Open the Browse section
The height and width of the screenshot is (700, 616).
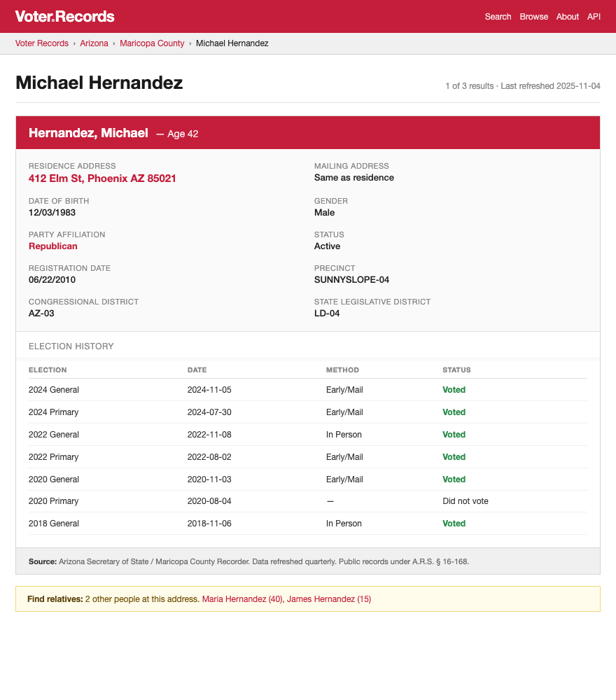[x=533, y=16]
